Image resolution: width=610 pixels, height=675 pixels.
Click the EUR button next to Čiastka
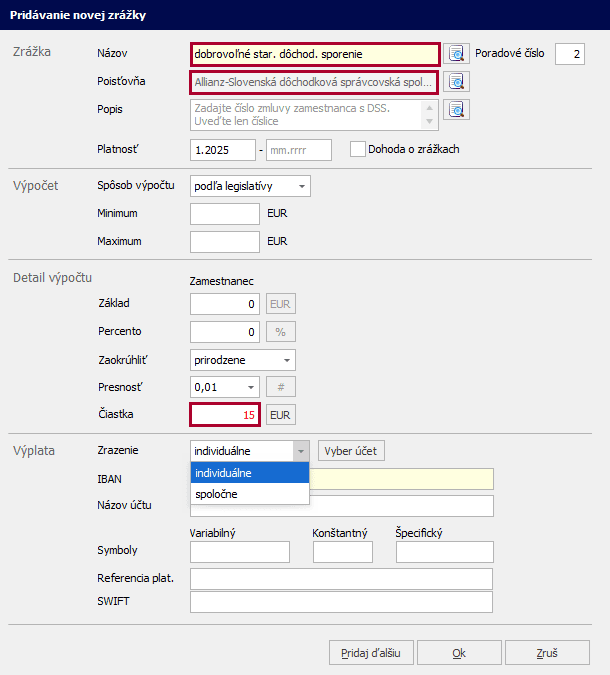coord(281,414)
